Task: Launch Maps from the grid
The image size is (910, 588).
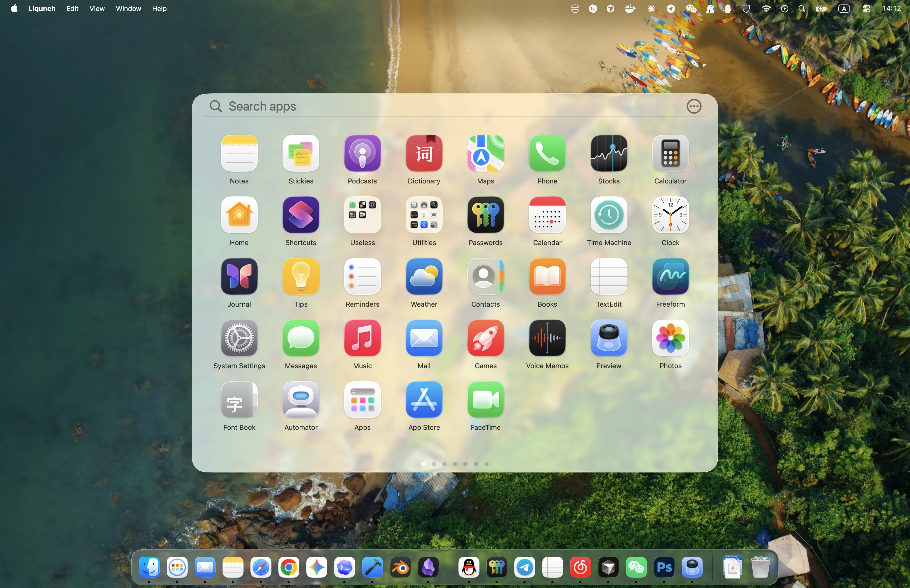Action: (x=486, y=153)
